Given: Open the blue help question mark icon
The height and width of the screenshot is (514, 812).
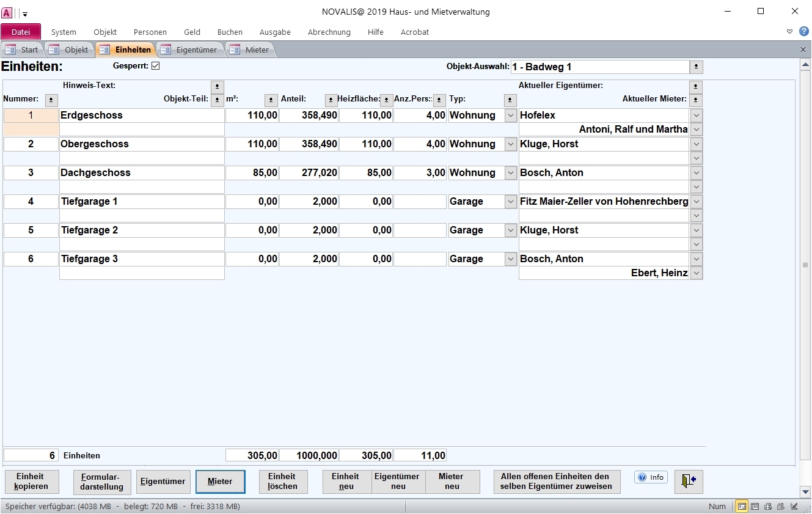Looking at the screenshot, I should tap(803, 31).
